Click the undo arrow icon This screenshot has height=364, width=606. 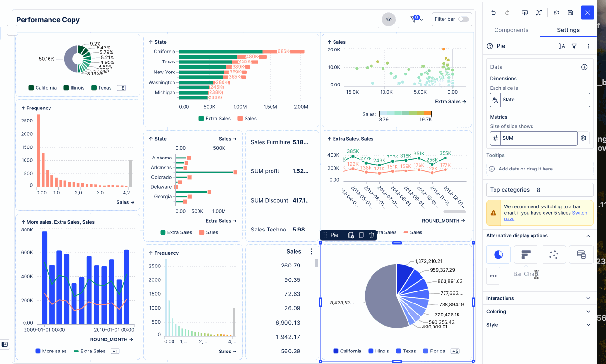click(493, 13)
